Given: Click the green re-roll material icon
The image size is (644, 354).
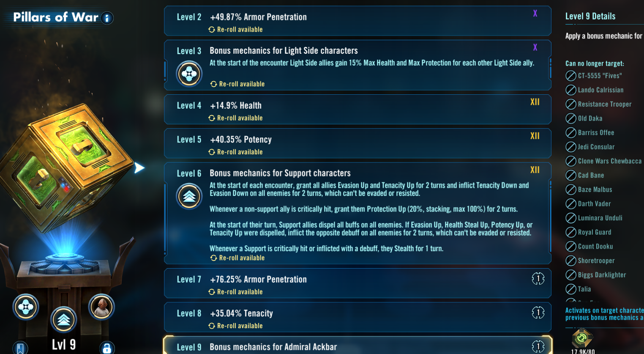Looking at the screenshot, I should click(x=582, y=338).
